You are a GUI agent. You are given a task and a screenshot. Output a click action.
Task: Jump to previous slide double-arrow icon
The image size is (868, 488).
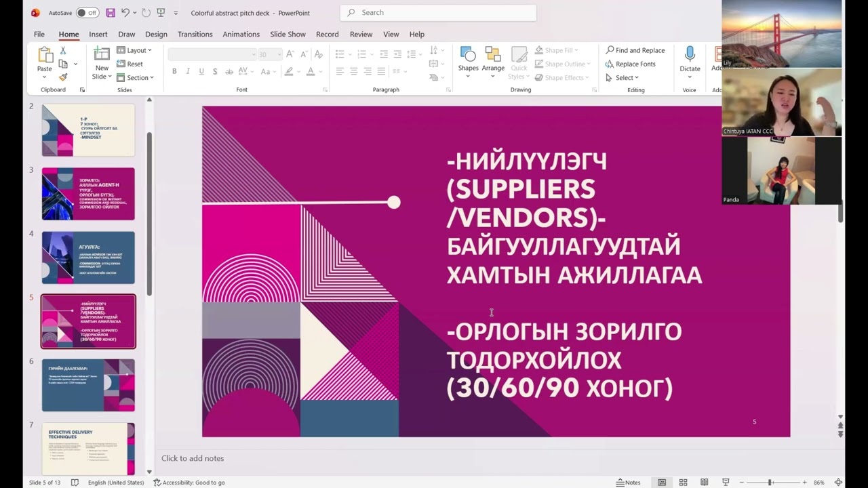(x=841, y=426)
